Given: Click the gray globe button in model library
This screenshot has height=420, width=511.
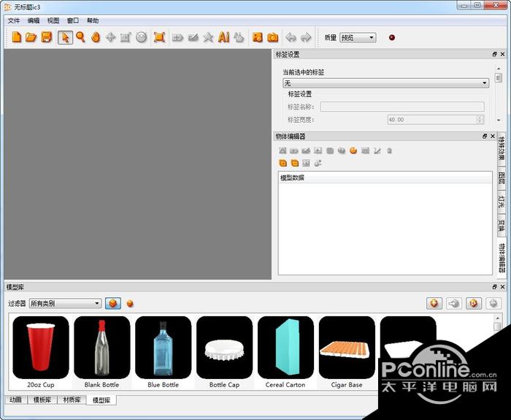Looking at the screenshot, I should (x=493, y=304).
